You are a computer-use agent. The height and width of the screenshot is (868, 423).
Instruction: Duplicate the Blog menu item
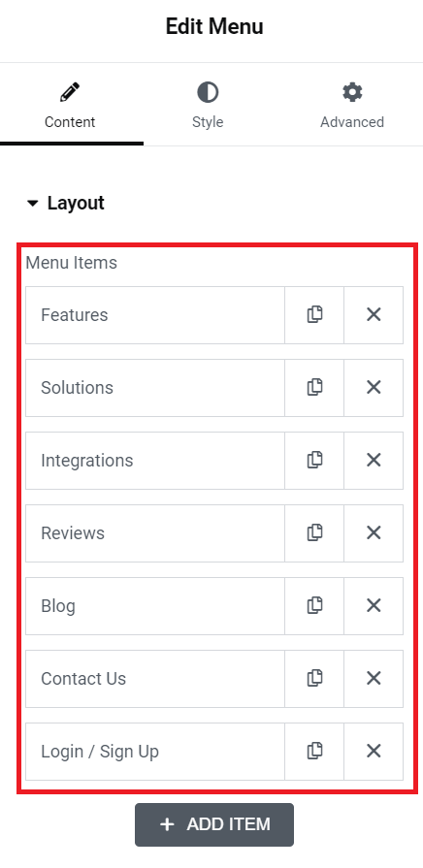coord(314,606)
